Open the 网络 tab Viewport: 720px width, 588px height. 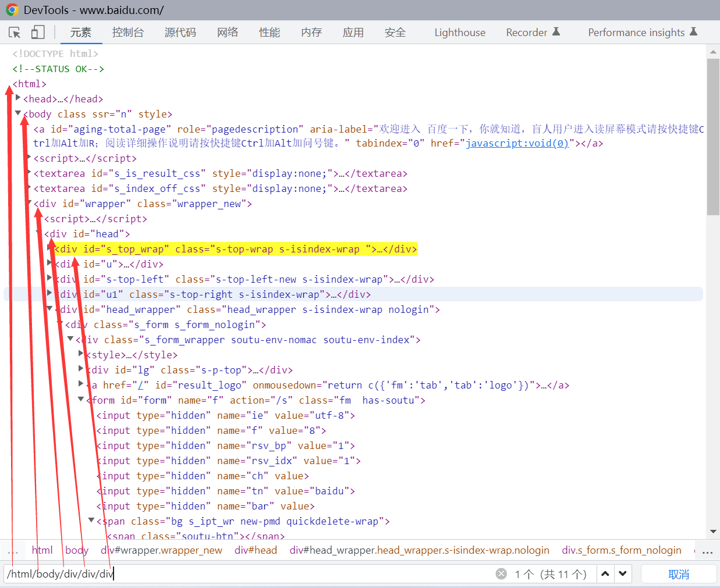(x=228, y=33)
